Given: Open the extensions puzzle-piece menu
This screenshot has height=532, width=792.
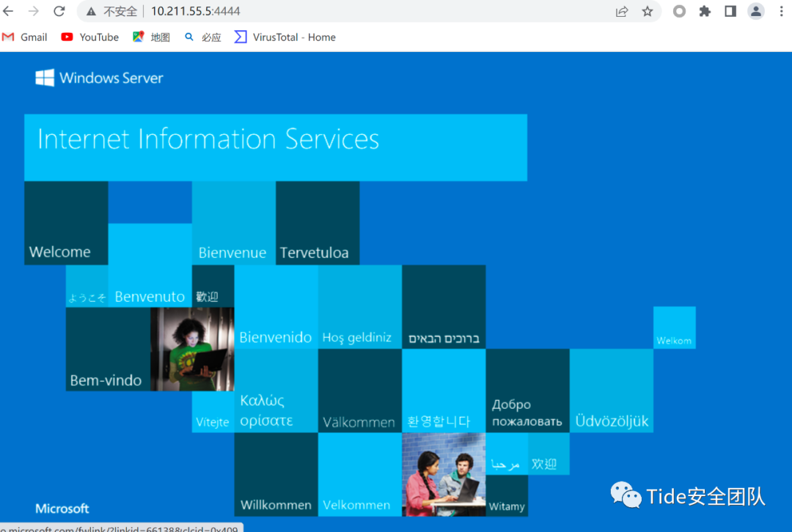Looking at the screenshot, I should (x=705, y=11).
